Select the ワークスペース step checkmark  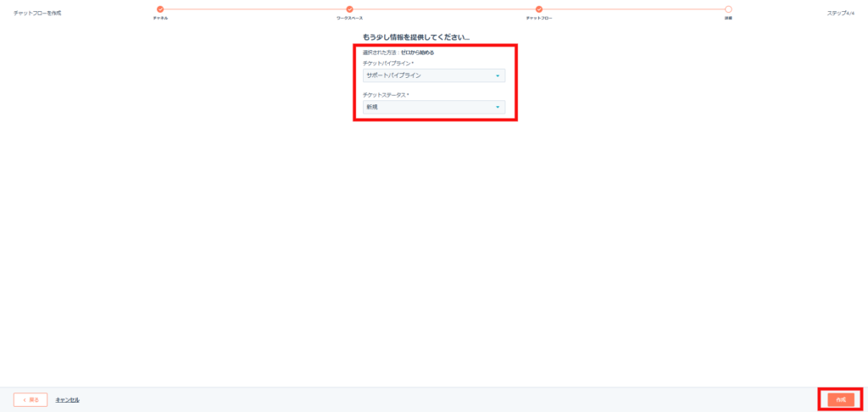(350, 9)
